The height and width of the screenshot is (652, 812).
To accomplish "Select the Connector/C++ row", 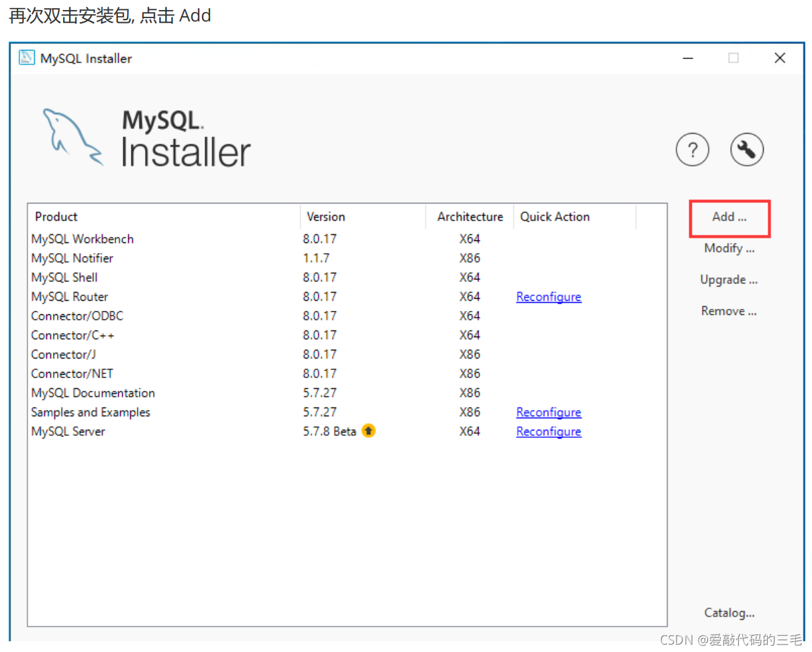I will 347,335.
